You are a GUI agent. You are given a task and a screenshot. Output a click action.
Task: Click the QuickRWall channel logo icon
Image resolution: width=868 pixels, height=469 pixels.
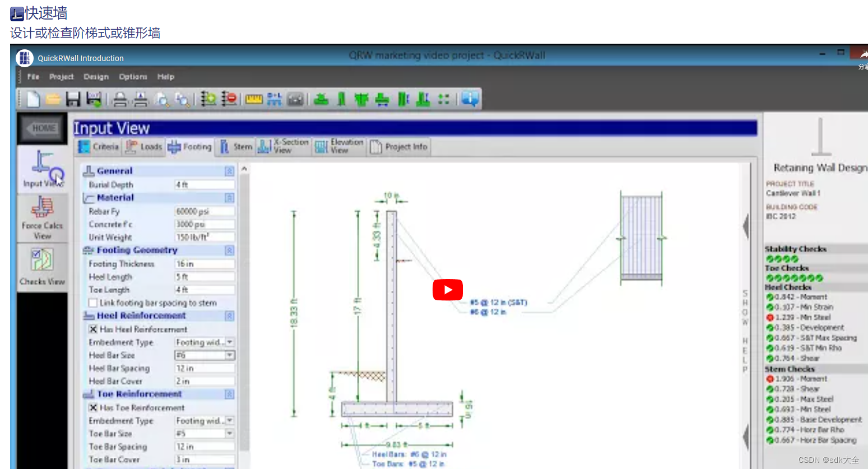[25, 58]
